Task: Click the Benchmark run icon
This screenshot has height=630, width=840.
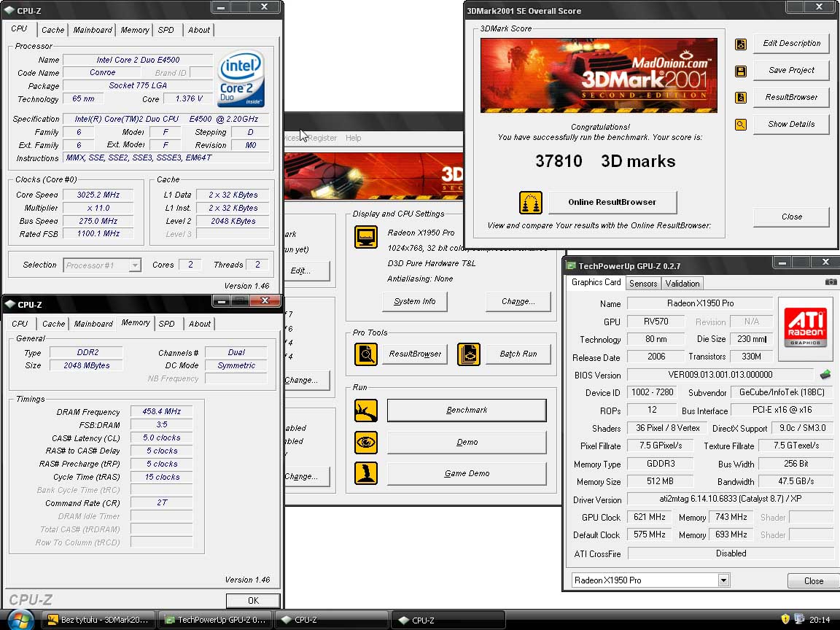Action: tap(366, 411)
